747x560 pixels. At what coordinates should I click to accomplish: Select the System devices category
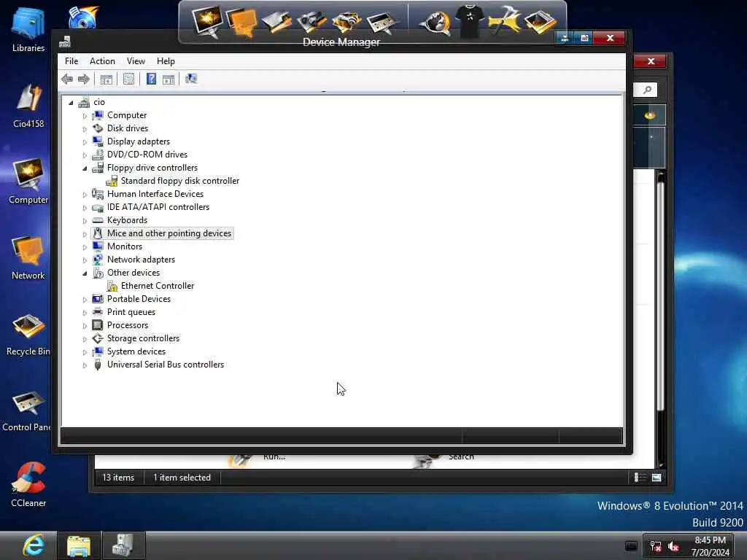tap(136, 351)
